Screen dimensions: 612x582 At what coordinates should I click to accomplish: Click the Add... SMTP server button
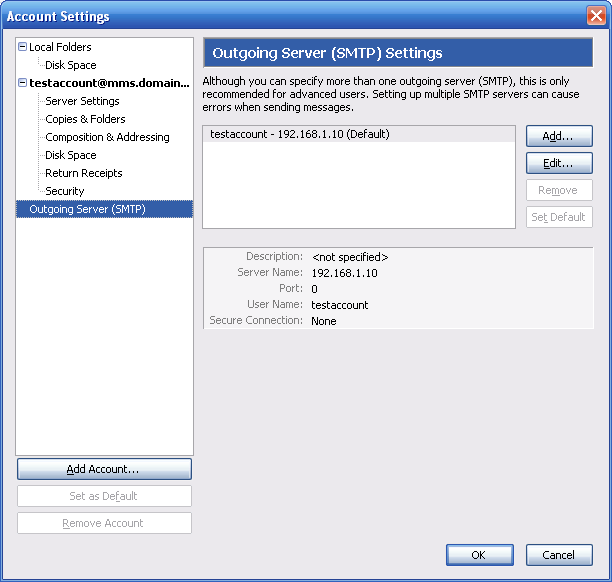(x=559, y=136)
